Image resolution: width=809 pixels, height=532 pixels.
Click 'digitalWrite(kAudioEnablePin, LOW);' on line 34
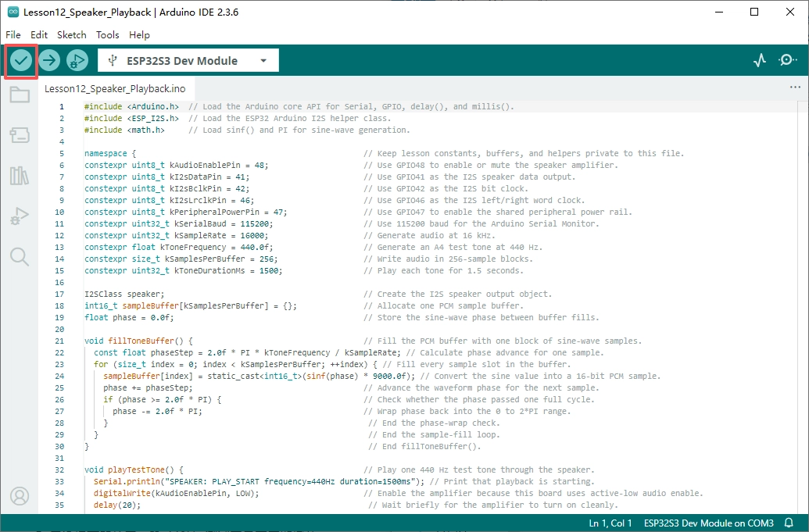click(x=177, y=494)
